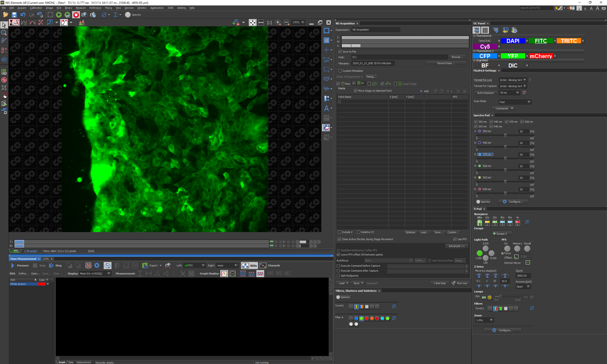Click the magnifier zoom tool in left sidebar

[4, 33]
